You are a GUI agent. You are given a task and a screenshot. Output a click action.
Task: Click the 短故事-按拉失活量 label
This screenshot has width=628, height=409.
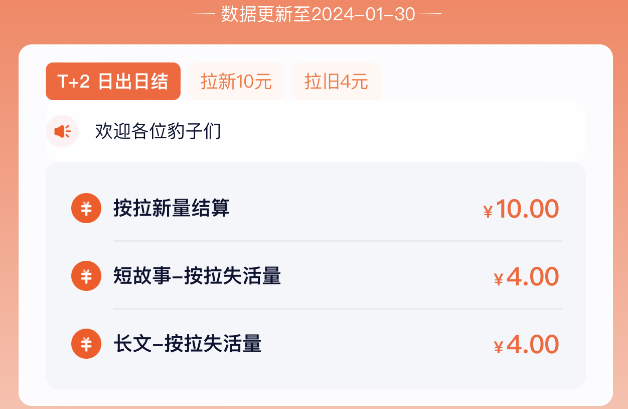coord(196,276)
